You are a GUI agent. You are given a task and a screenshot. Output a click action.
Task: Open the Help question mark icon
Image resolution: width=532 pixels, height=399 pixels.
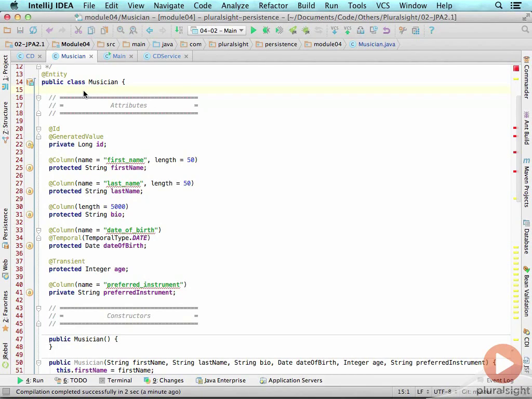tap(431, 31)
